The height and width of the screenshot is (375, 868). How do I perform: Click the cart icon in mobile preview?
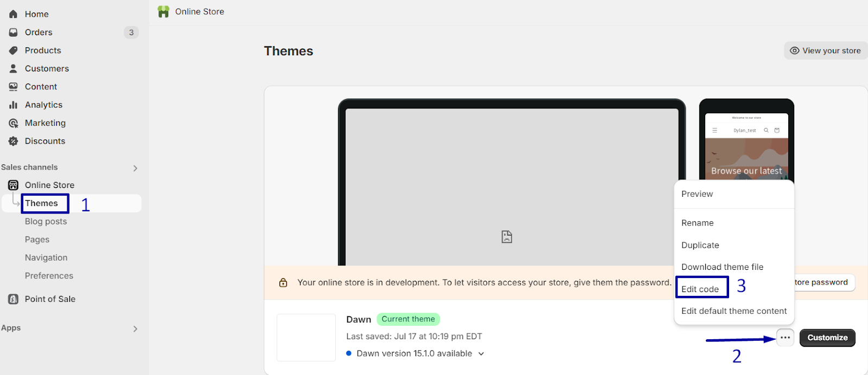pyautogui.click(x=777, y=131)
